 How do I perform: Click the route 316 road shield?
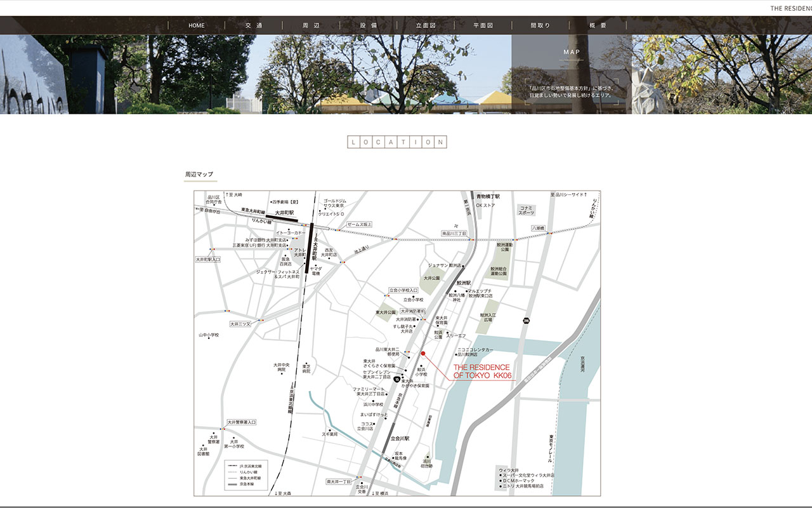(526, 322)
